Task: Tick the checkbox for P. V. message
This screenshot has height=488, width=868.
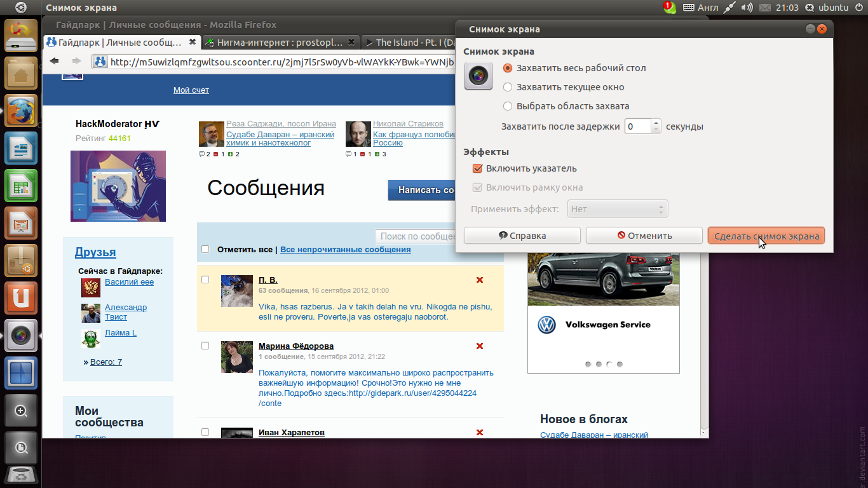Action: point(205,280)
